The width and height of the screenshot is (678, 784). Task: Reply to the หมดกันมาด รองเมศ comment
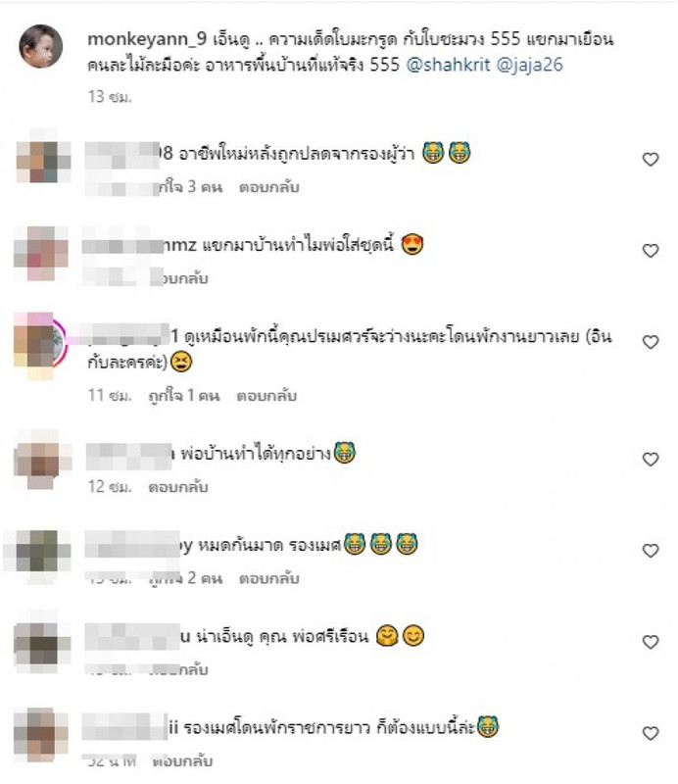(x=269, y=578)
